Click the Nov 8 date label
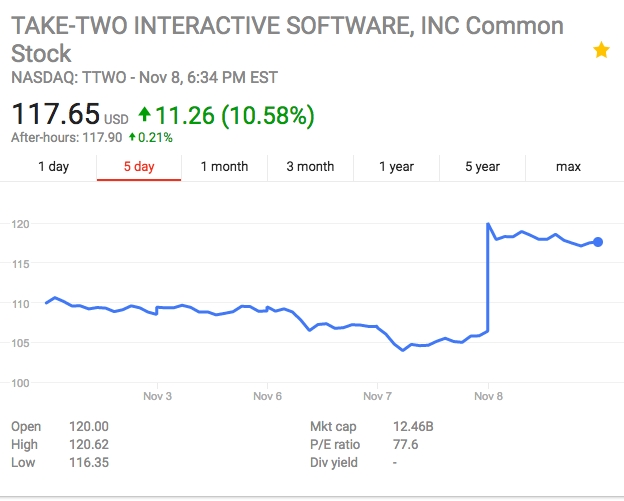Screen dimensions: 624x501 (488, 396)
